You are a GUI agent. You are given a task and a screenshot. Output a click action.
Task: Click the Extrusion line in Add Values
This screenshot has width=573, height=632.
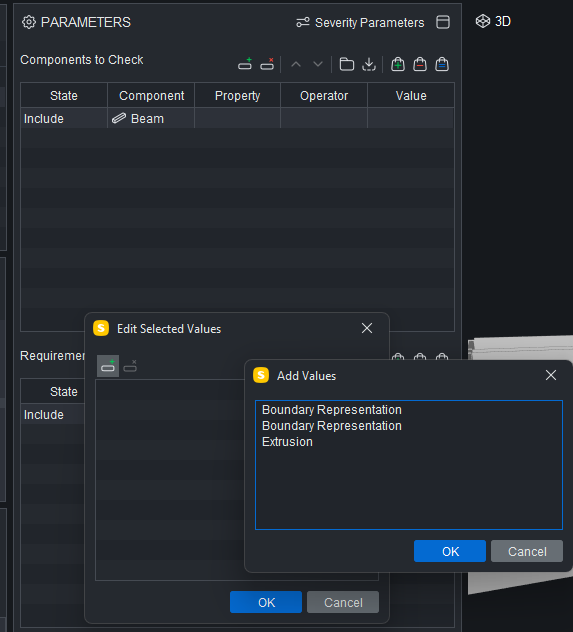pyautogui.click(x=287, y=442)
